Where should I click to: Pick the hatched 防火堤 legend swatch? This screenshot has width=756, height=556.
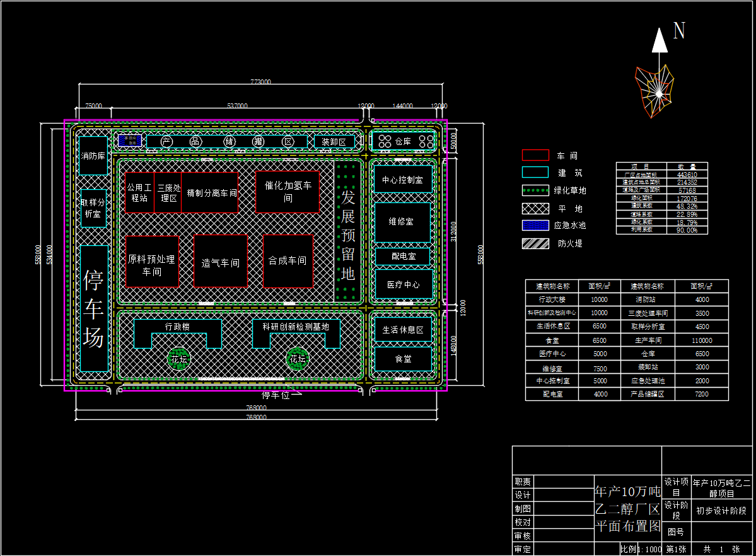(x=535, y=243)
